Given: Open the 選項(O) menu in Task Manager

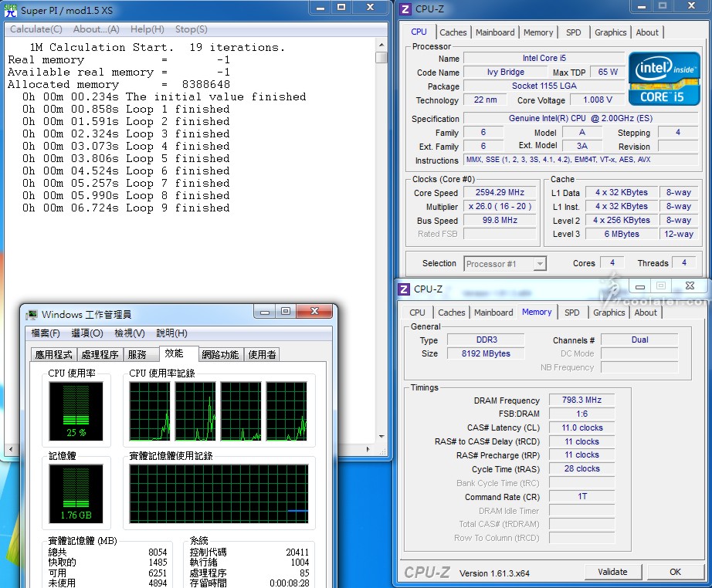Looking at the screenshot, I should pos(87,333).
